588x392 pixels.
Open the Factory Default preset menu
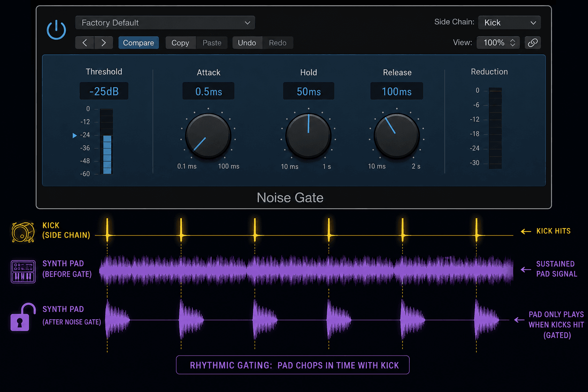(x=165, y=23)
